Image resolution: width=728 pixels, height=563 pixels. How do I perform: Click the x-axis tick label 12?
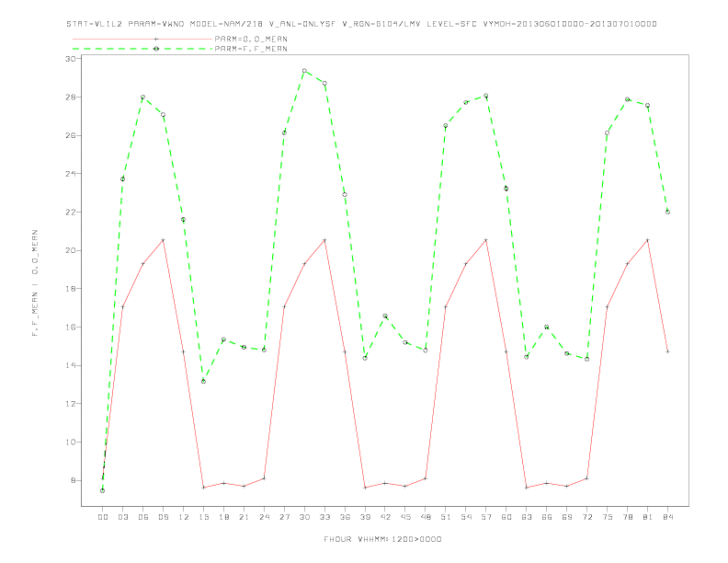pyautogui.click(x=184, y=517)
